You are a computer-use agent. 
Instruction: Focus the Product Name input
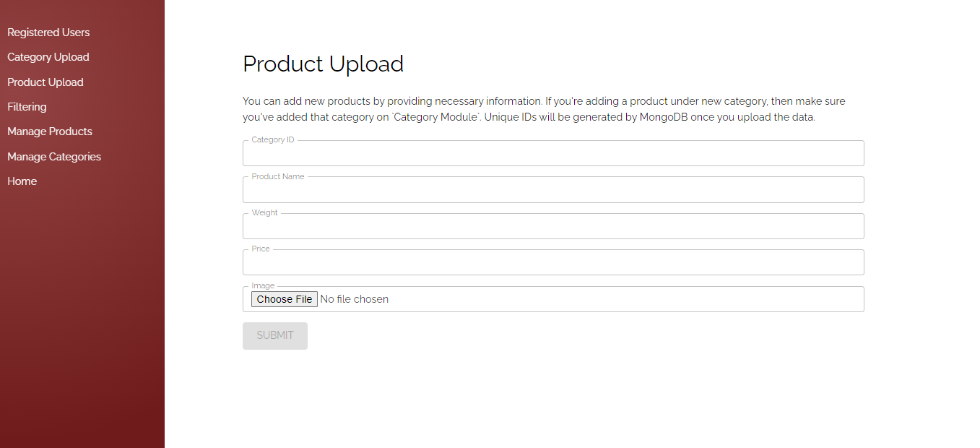552,189
